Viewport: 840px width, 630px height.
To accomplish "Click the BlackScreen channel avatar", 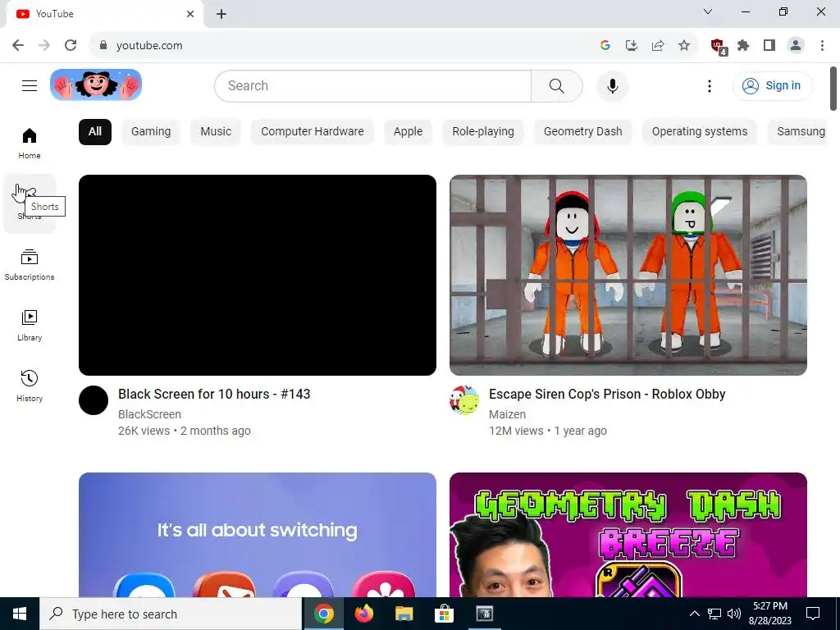I will click(94, 400).
